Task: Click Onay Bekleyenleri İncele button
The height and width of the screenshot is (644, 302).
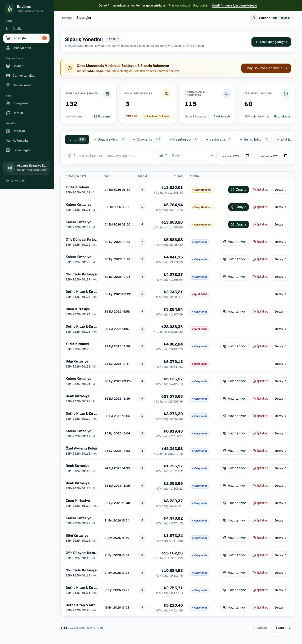Action: coord(266,68)
